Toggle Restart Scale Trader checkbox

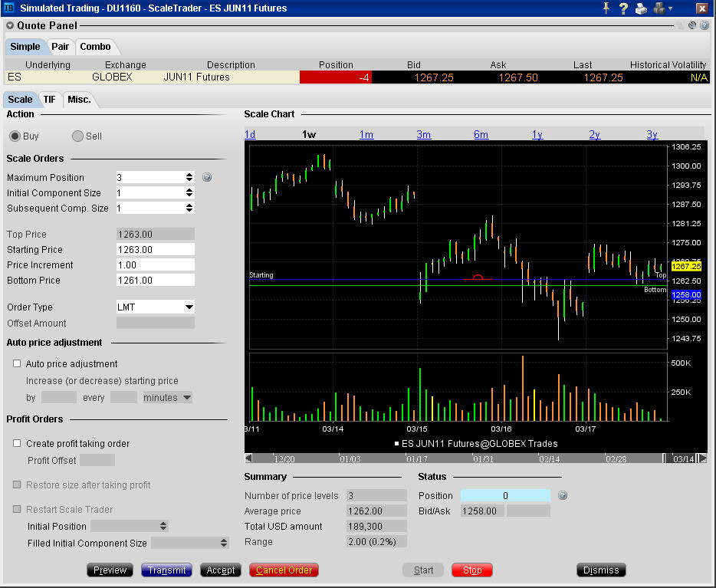[x=17, y=508]
